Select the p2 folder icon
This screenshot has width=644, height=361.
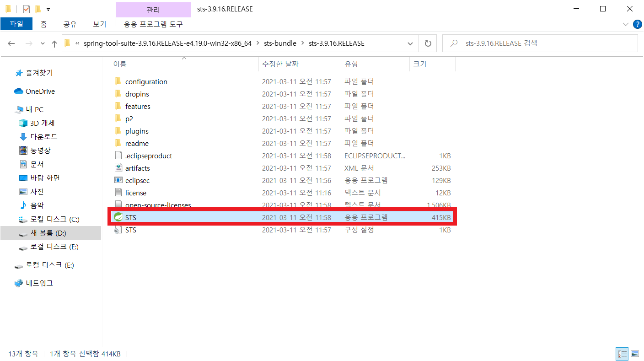click(x=118, y=119)
